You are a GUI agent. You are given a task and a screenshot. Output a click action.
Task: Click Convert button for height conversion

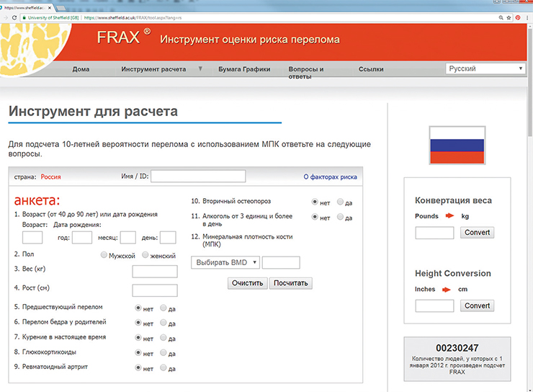pyautogui.click(x=478, y=306)
